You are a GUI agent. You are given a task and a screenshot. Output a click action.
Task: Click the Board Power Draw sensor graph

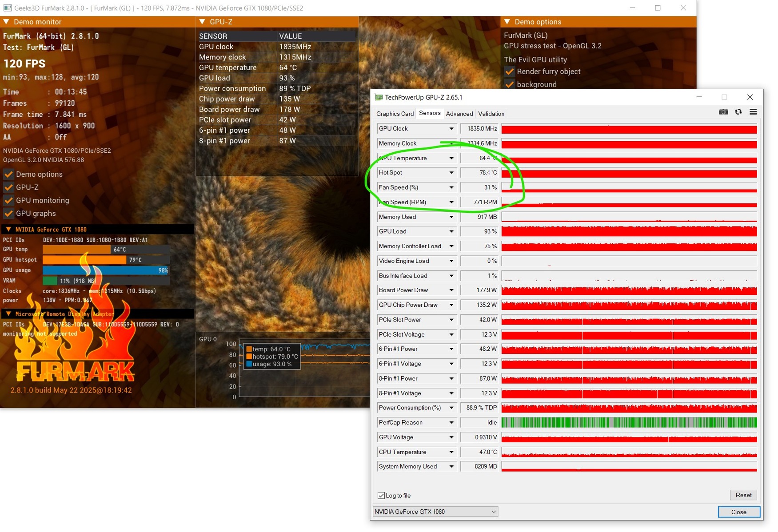(629, 290)
